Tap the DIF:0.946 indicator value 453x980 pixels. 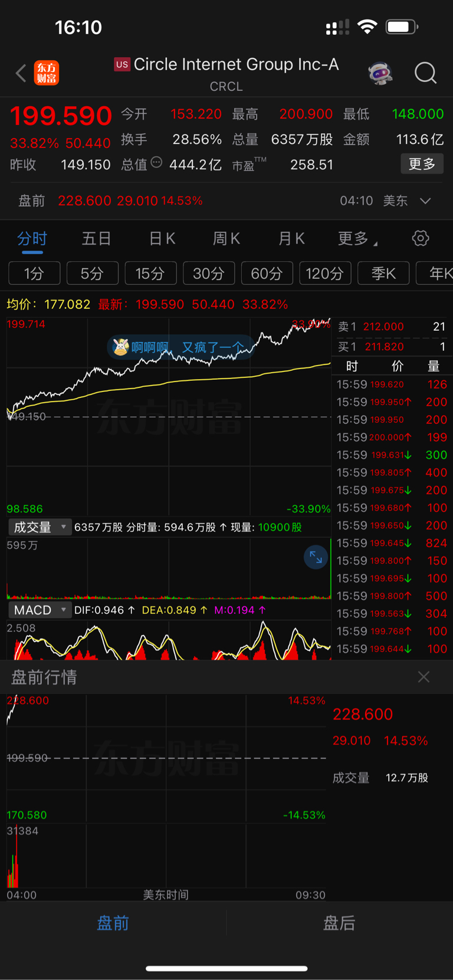click(104, 610)
